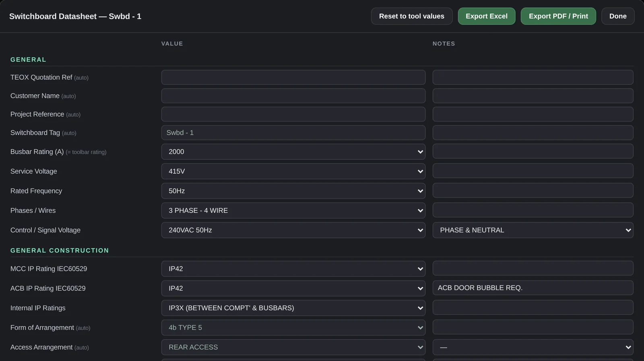Open Form of Arrangement dropdown
Screen dimensions: 644x361
click(293, 328)
